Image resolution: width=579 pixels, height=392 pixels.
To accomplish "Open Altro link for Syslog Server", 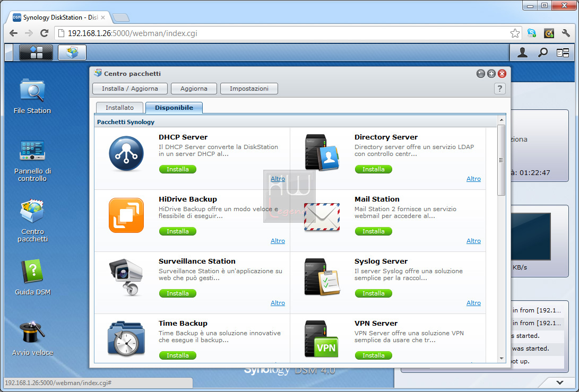I will (x=473, y=303).
